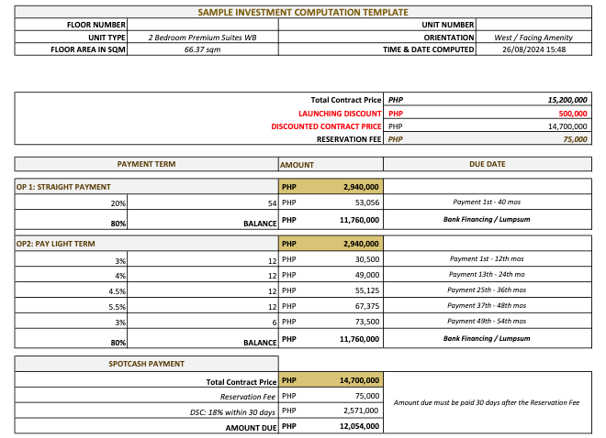Image resolution: width=606 pixels, height=438 pixels.
Task: Click the 75,000 italic reservation fee value
Action: [575, 139]
